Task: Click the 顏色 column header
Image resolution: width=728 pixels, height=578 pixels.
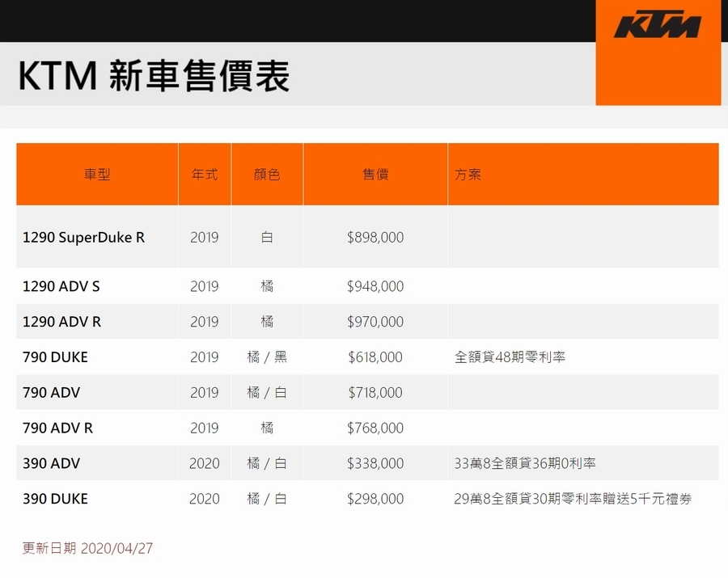Action: point(267,175)
